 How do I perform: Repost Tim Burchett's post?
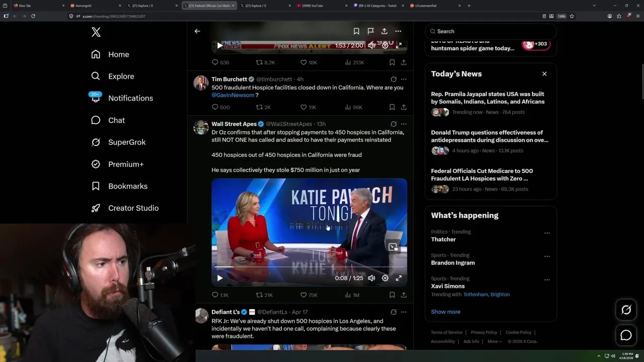click(x=263, y=107)
